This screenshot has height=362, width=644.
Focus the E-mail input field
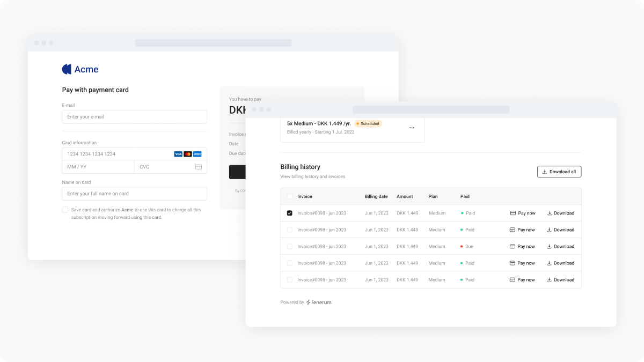(x=134, y=117)
